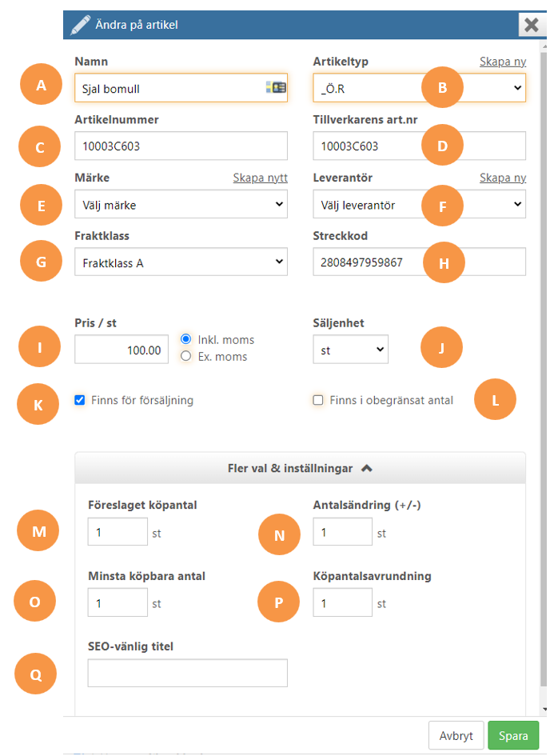
Task: Click Skapa nytt link for Märke
Action: [260, 178]
